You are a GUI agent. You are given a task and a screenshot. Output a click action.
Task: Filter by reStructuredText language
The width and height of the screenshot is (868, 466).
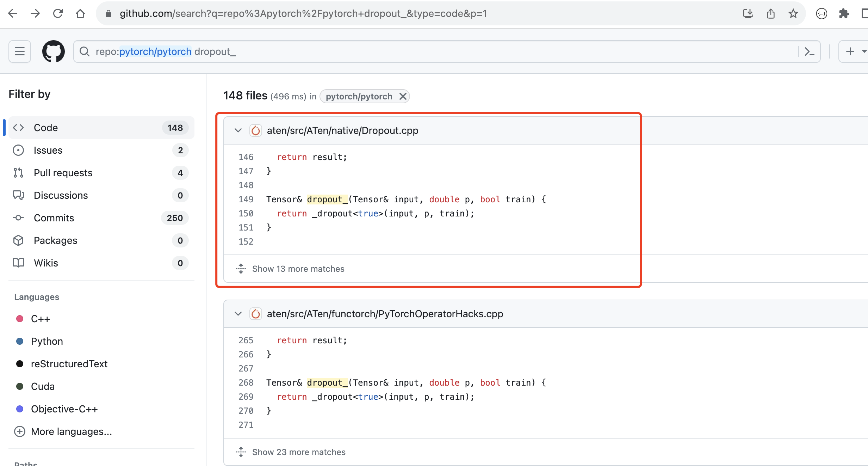click(x=69, y=364)
